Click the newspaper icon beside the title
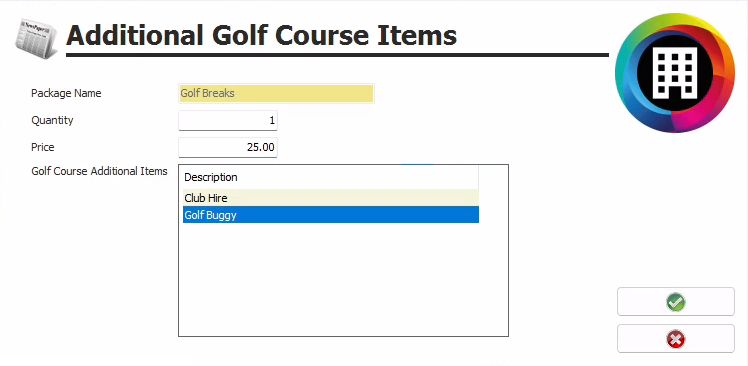748x366 pixels. click(36, 39)
